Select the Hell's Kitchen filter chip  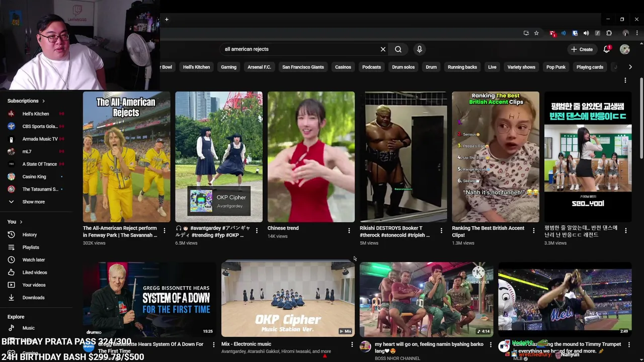click(196, 67)
